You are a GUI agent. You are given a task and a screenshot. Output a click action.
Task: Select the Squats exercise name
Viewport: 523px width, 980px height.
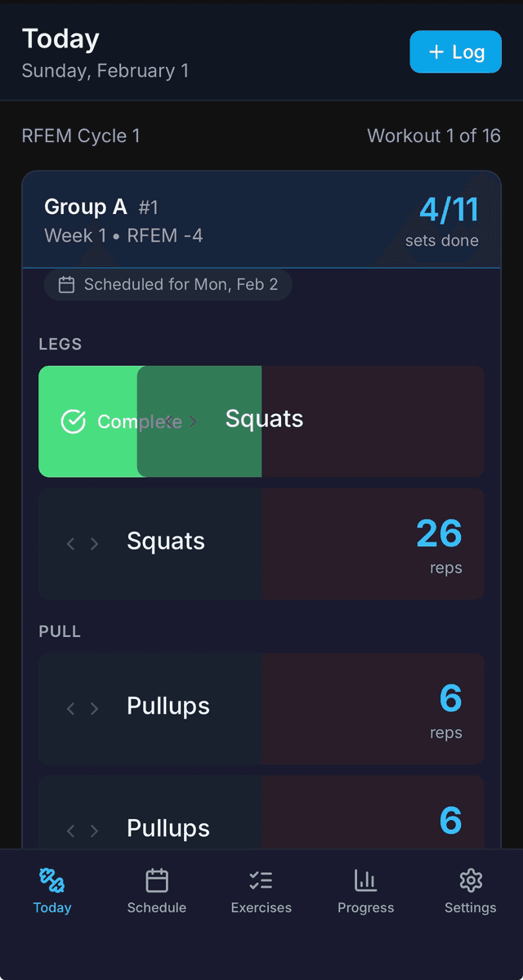pyautogui.click(x=264, y=419)
